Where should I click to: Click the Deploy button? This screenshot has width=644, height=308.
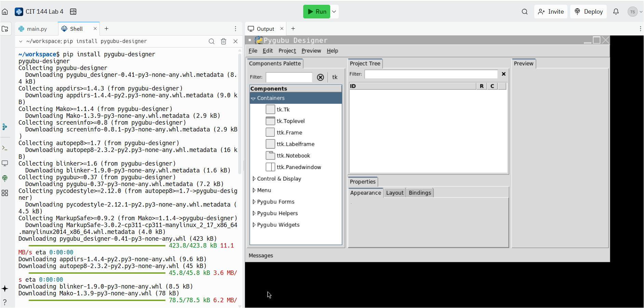point(588,12)
